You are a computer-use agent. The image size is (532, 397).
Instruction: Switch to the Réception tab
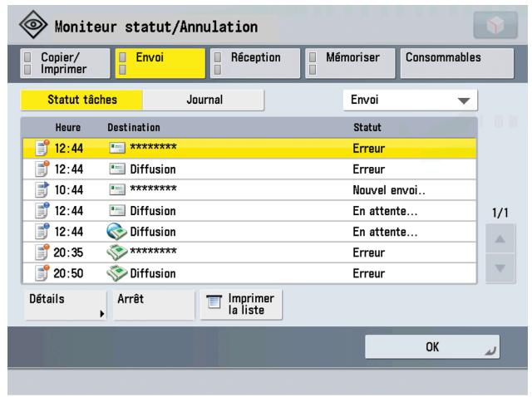[255, 63]
